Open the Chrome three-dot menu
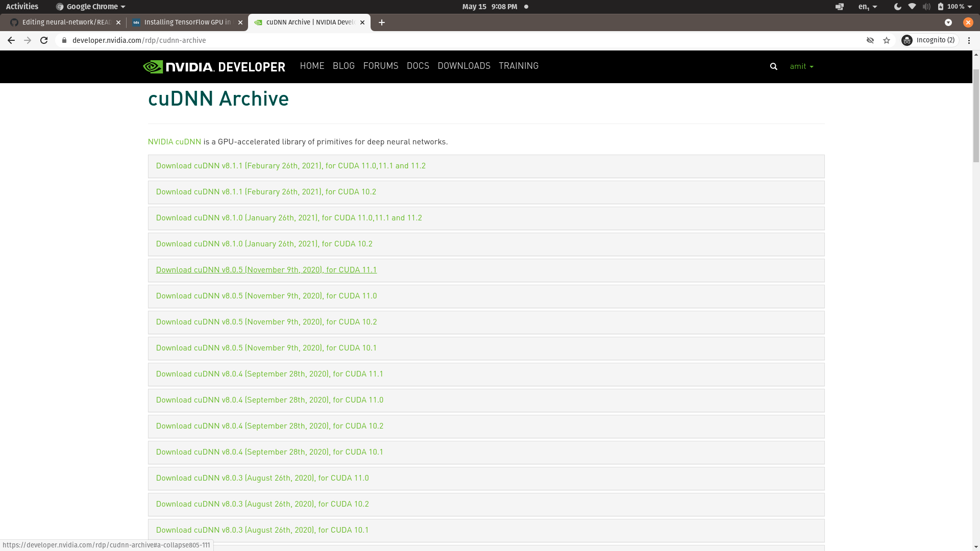The image size is (980, 551). pyautogui.click(x=969, y=40)
